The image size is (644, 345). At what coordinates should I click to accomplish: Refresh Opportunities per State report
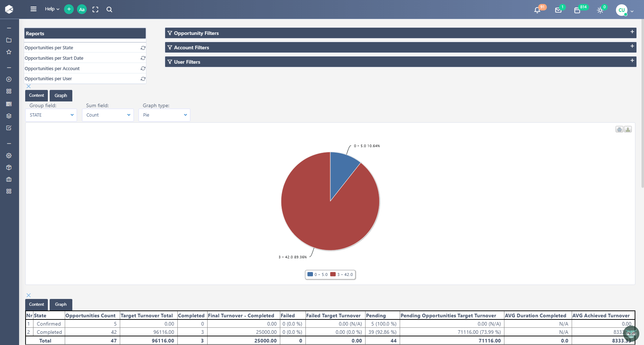(143, 48)
